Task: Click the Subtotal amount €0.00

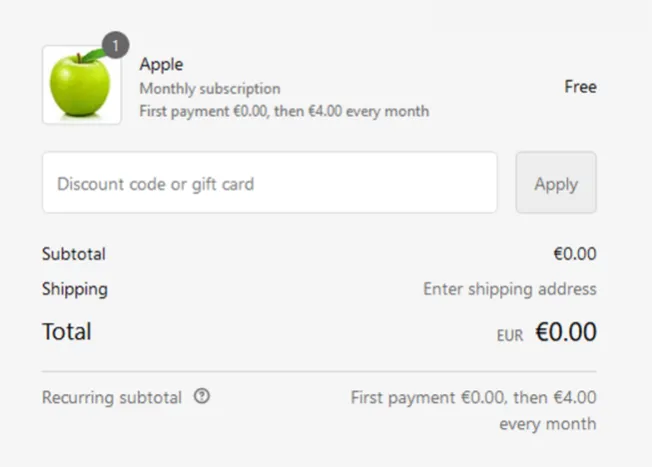Action: click(x=575, y=254)
